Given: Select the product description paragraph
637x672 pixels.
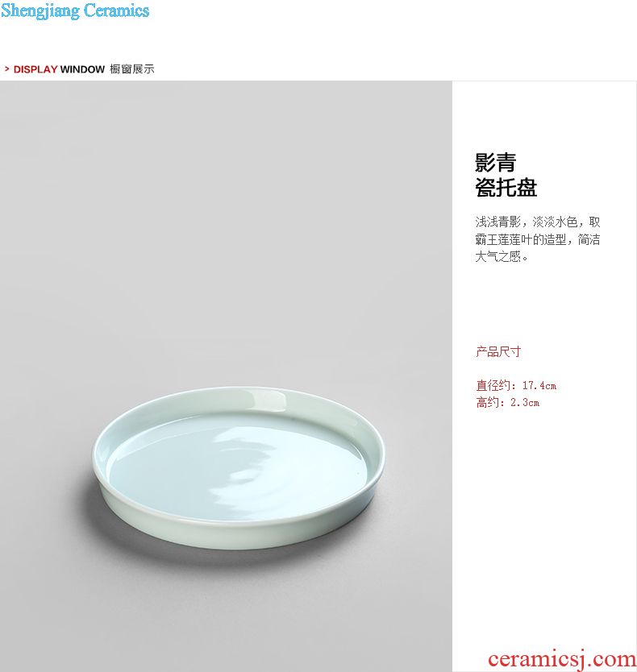Looking at the screenshot, I should click(x=538, y=239).
